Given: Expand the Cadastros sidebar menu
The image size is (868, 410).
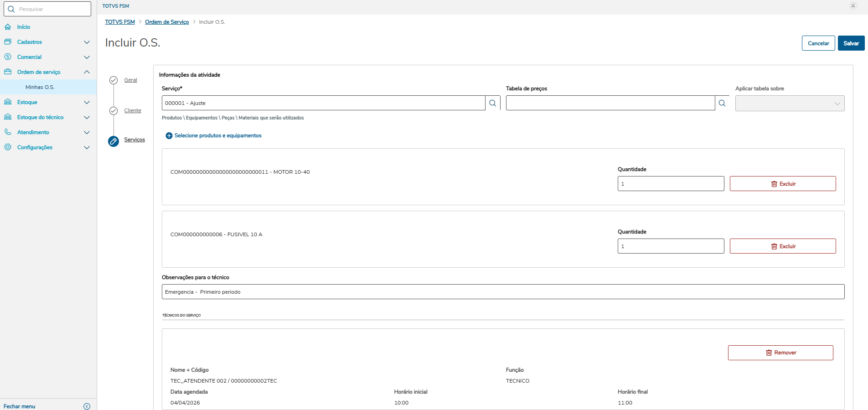Looking at the screenshot, I should click(x=87, y=42).
